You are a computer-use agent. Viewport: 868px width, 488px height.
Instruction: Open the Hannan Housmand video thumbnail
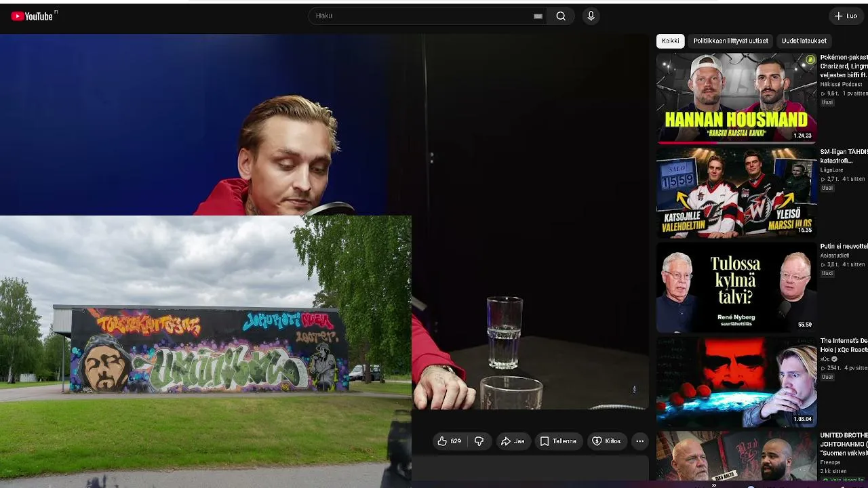736,98
